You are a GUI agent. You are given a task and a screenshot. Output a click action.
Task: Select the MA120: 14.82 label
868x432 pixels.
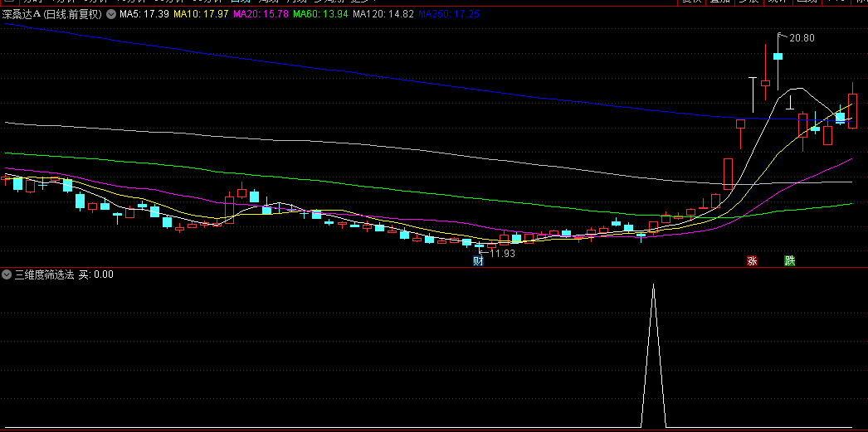click(x=383, y=14)
